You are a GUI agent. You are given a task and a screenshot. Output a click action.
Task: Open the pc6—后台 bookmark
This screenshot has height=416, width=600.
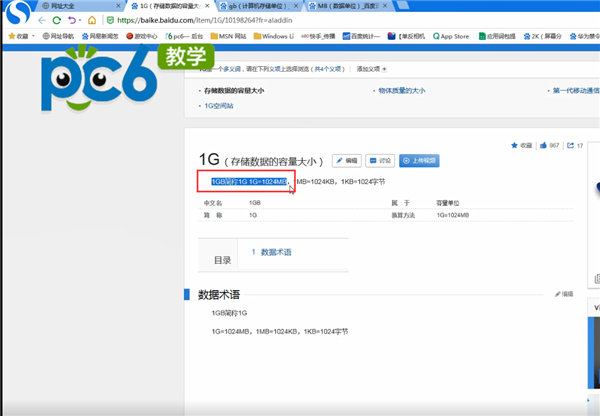184,36
